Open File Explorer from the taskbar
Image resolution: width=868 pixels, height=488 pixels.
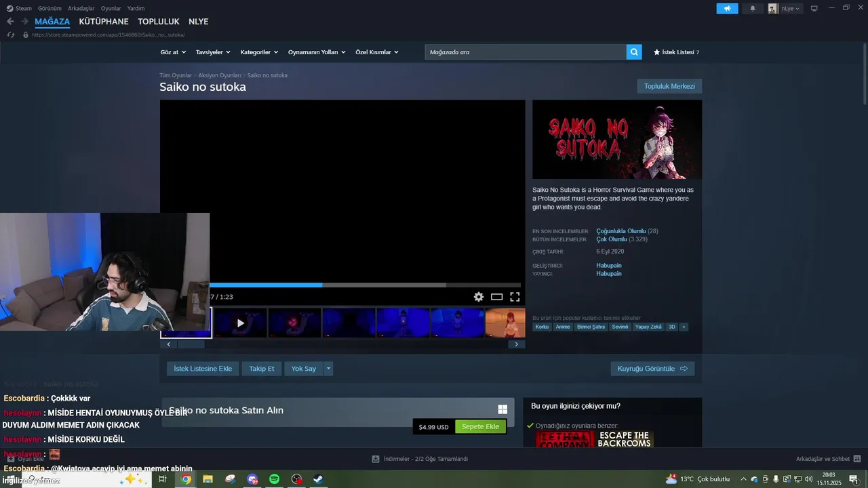click(x=208, y=479)
